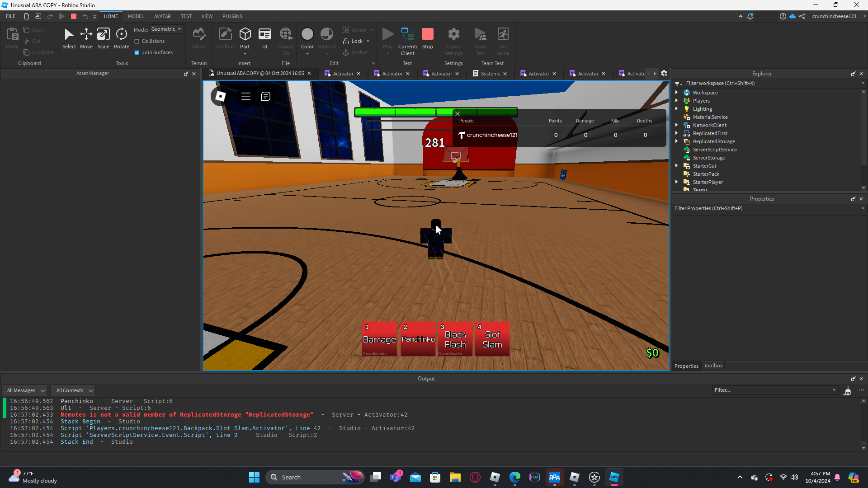
Task: Open the Windows Start menu
Action: pos(255,477)
